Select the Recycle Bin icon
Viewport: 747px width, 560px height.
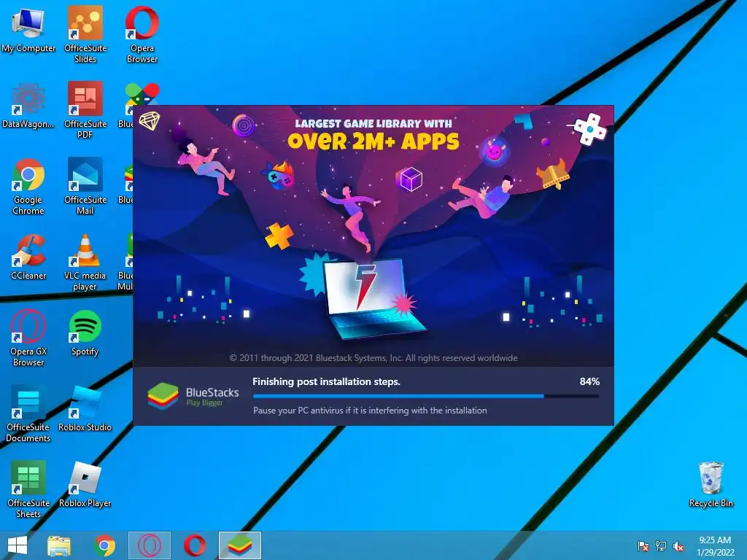pos(711,485)
